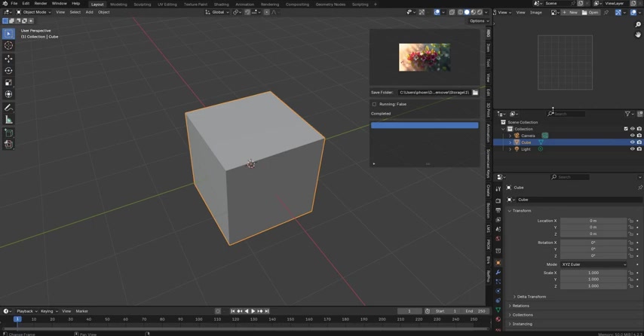Open the Playback dropdown in timeline
Image resolution: width=644 pixels, height=336 pixels.
26,311
